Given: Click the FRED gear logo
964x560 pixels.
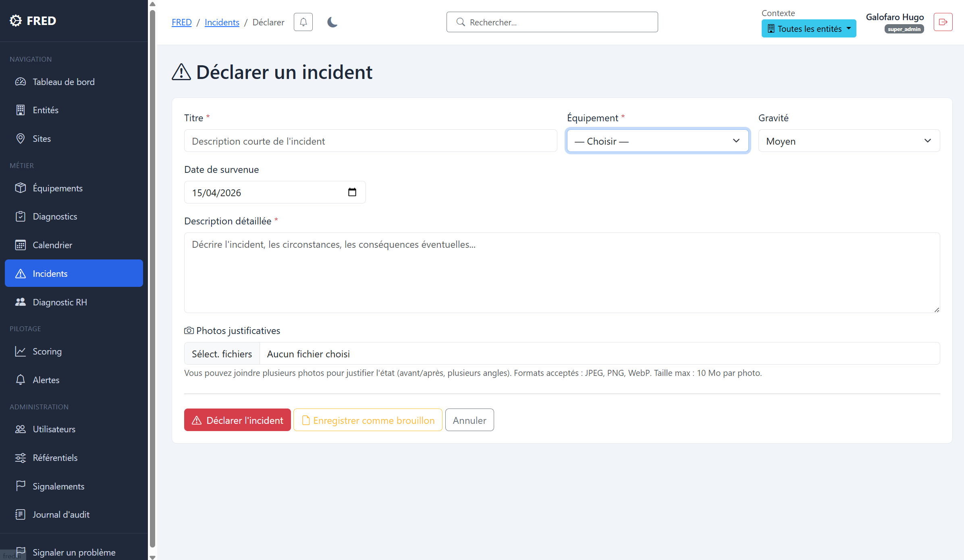Looking at the screenshot, I should pyautogui.click(x=16, y=21).
